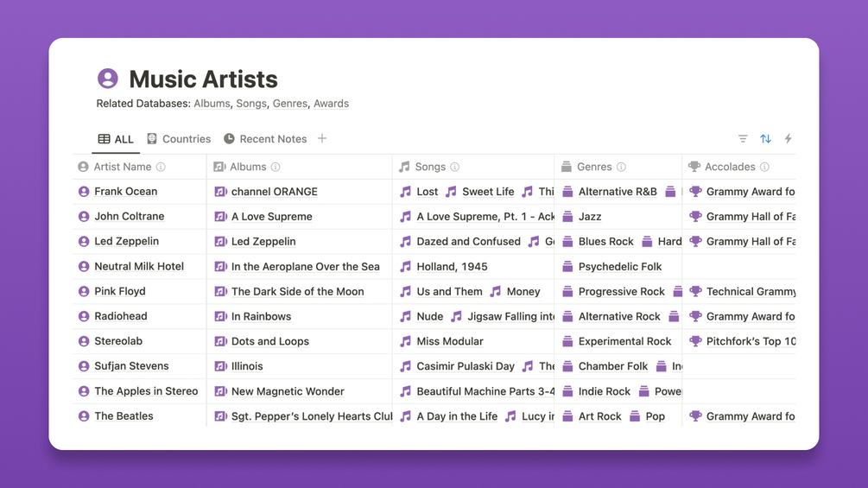Click the sort arrows icon
The width and height of the screenshot is (868, 488).
coord(765,139)
